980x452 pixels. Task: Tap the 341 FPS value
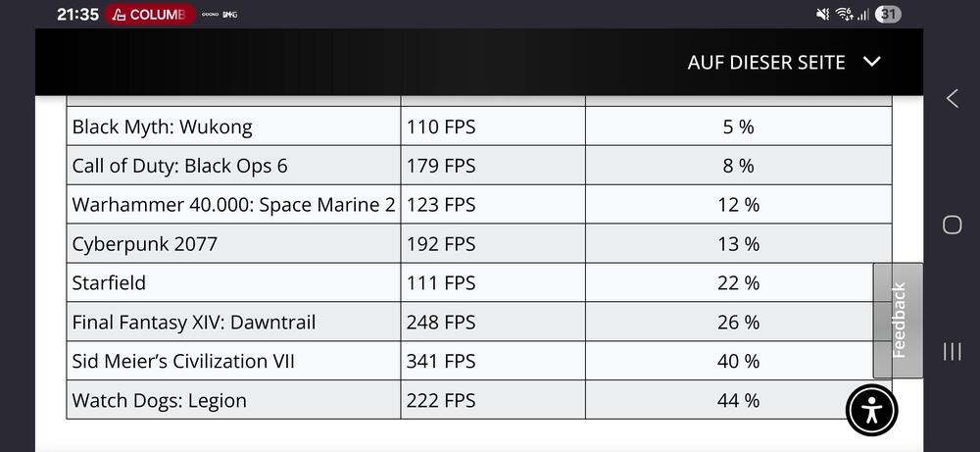441,362
